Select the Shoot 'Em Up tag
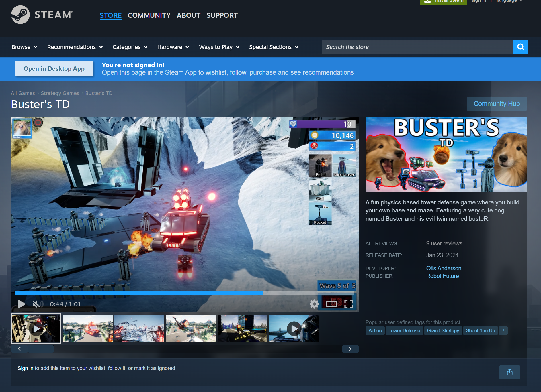Viewport: 541px width, 392px height. 481,330
